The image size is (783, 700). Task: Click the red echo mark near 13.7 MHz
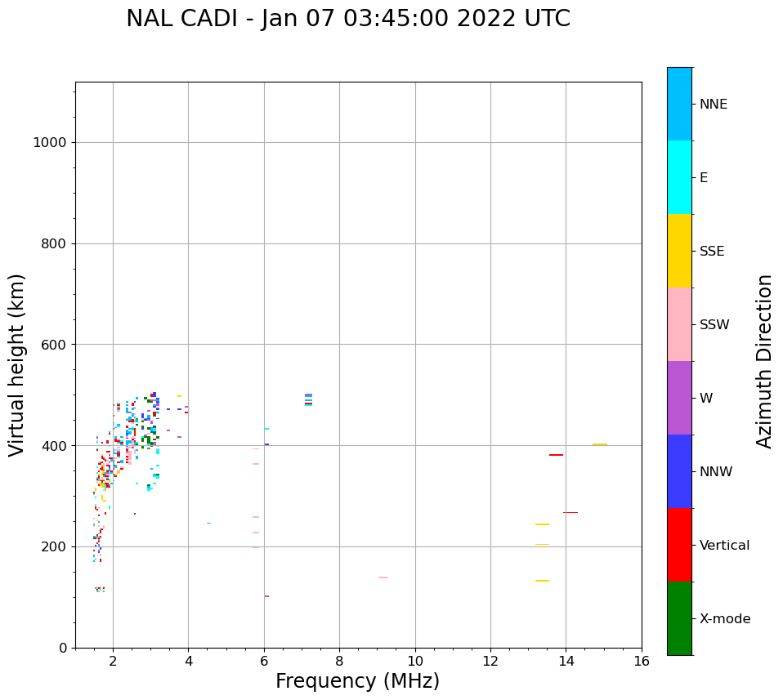point(556,455)
